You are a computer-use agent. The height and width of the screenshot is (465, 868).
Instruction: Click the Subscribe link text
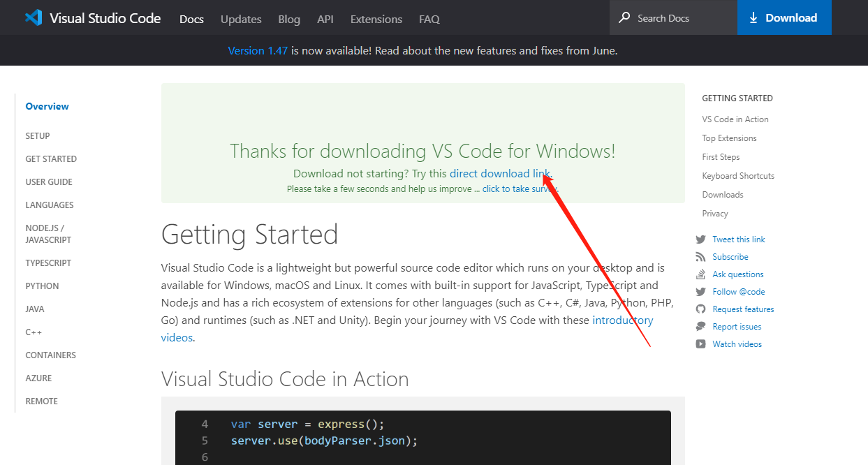coord(730,257)
